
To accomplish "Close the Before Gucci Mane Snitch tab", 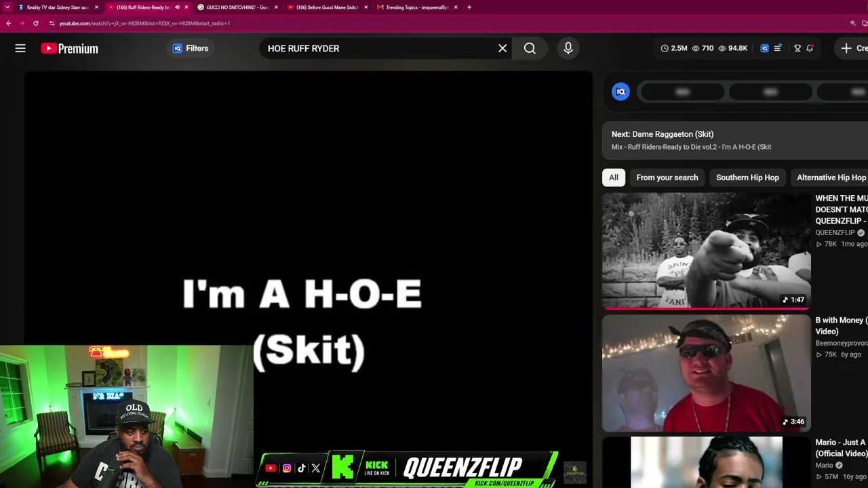I will tap(366, 7).
